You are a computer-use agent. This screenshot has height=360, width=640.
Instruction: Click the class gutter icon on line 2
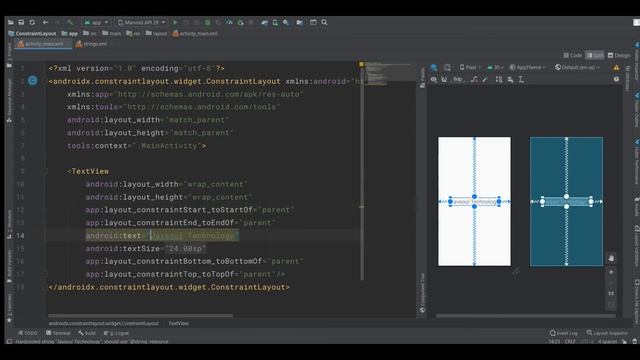[33, 81]
